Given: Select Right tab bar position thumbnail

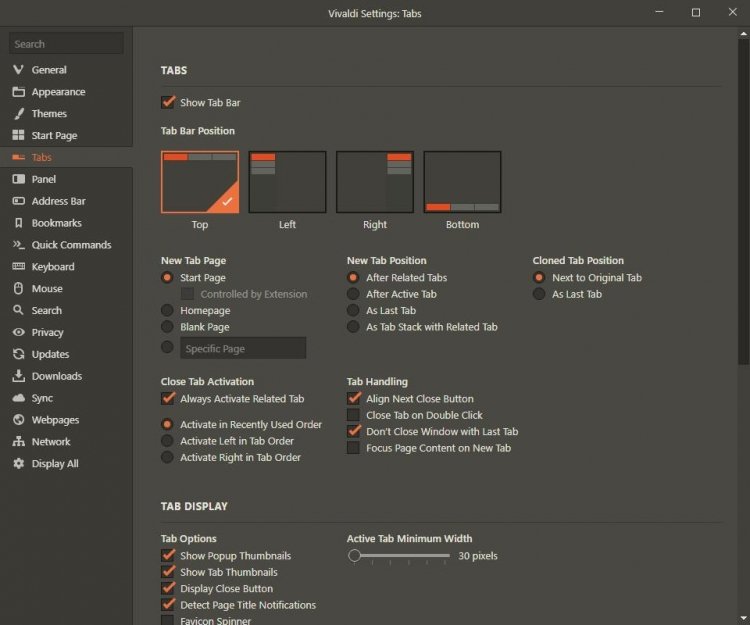Looking at the screenshot, I should click(x=375, y=182).
